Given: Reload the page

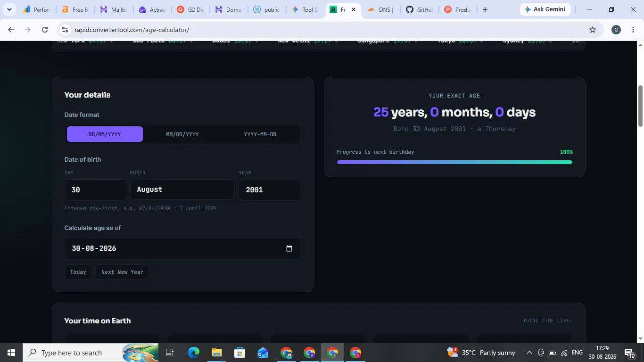Looking at the screenshot, I should click(x=45, y=30).
